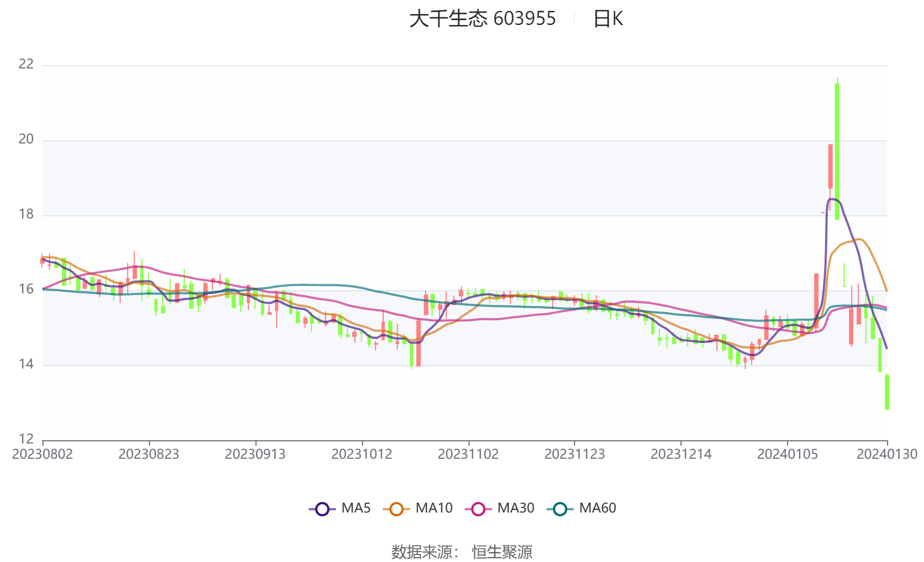Toggle the MA30 legend series

500,509
